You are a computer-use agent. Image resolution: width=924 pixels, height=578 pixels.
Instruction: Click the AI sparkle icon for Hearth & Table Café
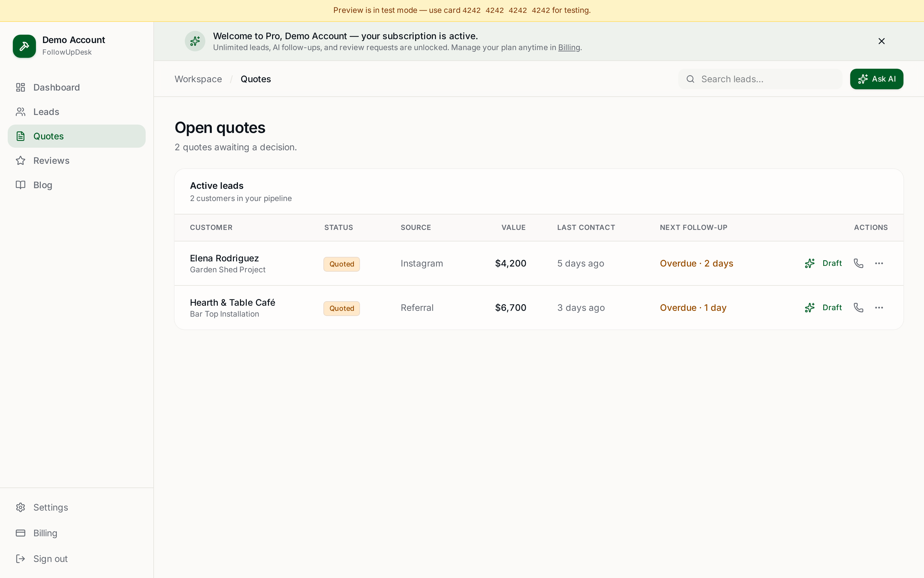tap(810, 308)
